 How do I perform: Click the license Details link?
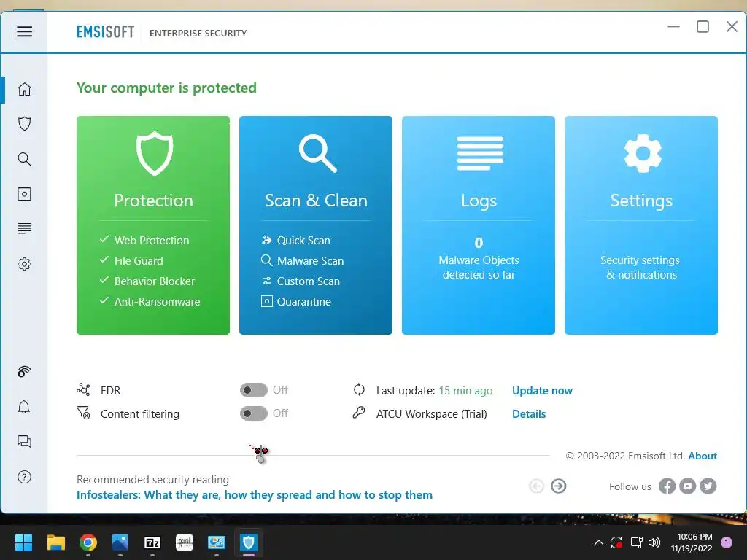(529, 414)
